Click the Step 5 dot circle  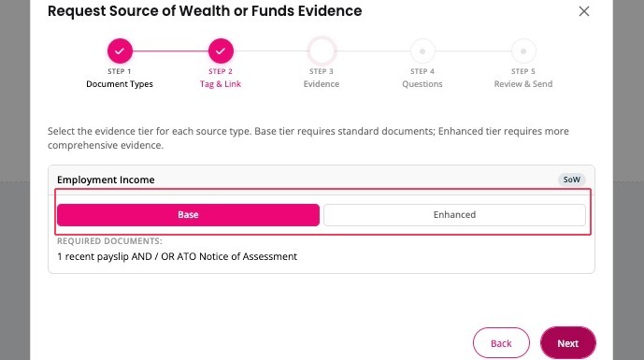523,50
